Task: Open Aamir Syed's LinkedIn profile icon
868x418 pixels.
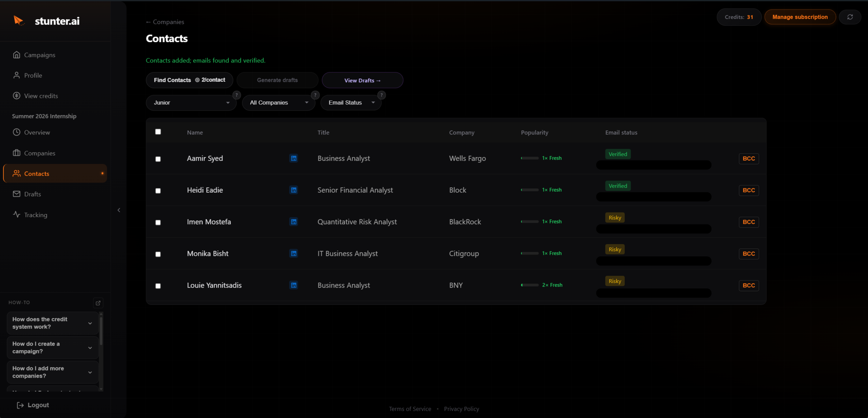Action: (294, 158)
